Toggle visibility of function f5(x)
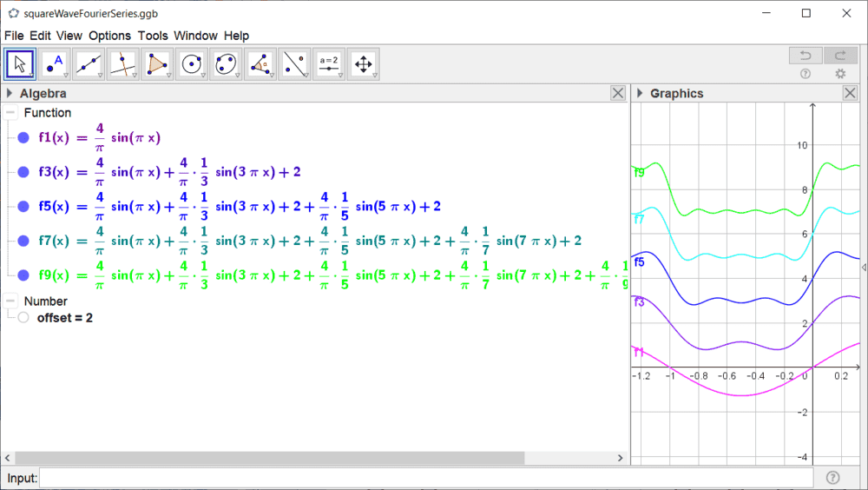Screen dimensions: 868x490 23,206
